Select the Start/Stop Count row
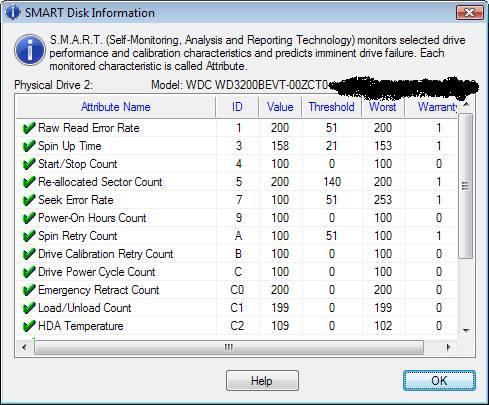This screenshot has width=489, height=405. pos(237,164)
